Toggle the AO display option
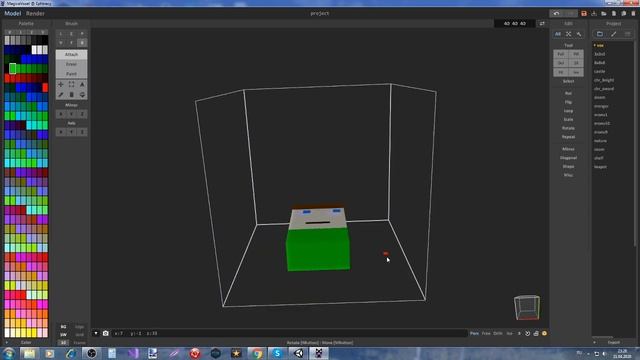640x360 pixels. tap(63, 342)
